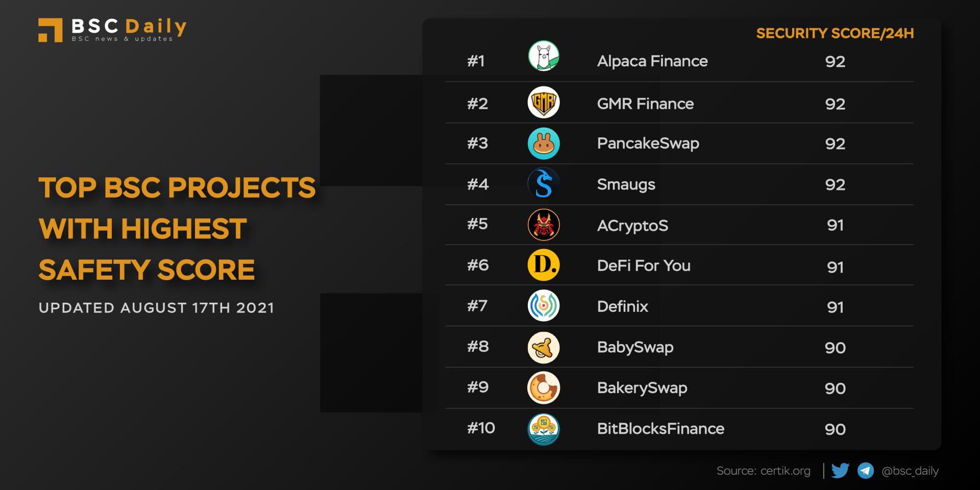
Task: Click the PancakeSwap score of 92
Action: point(835,143)
